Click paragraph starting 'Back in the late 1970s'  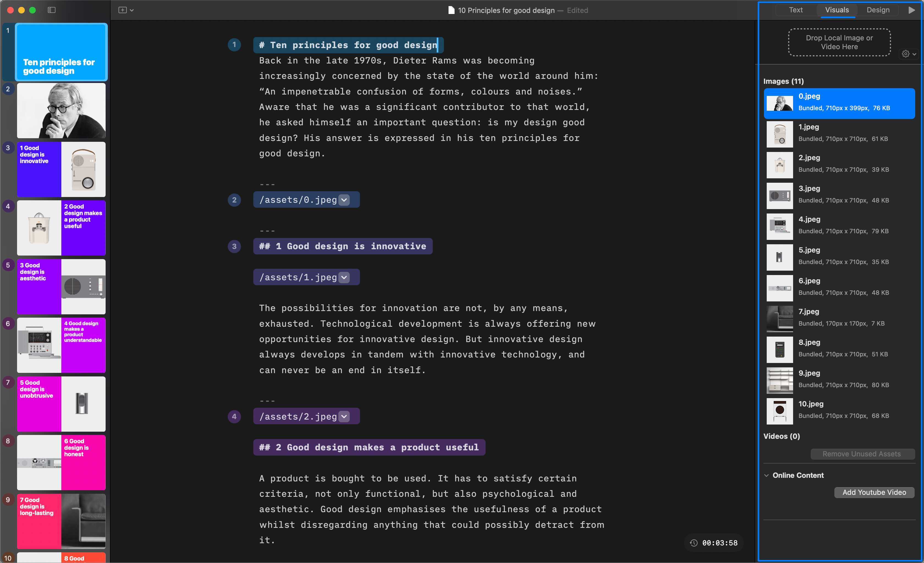tap(428, 107)
